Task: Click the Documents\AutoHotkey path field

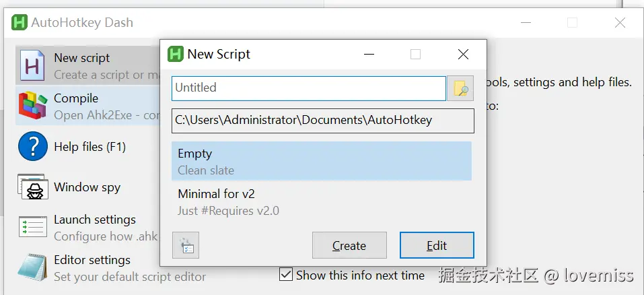Action: pyautogui.click(x=322, y=121)
